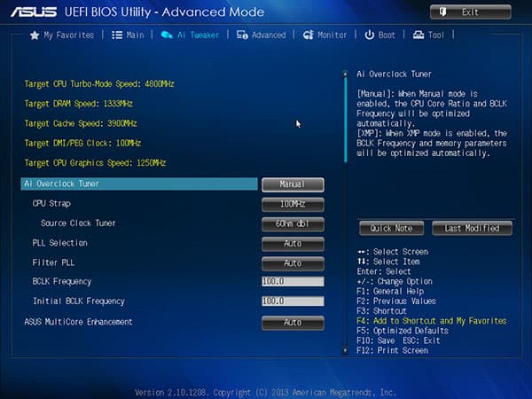Click the F3: Shortcut hint
Image resolution: width=532 pixels, height=399 pixels.
[x=381, y=311]
